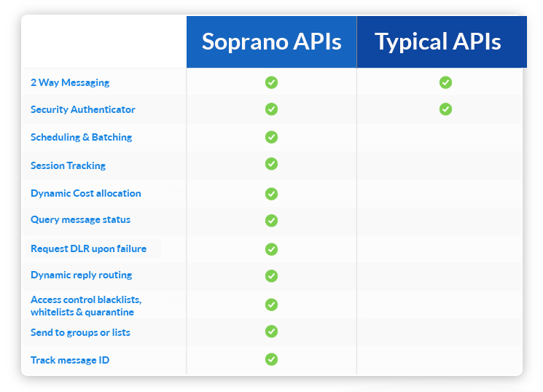The width and height of the screenshot is (543, 392).
Task: Open the Session Tracking link
Action: tap(69, 165)
